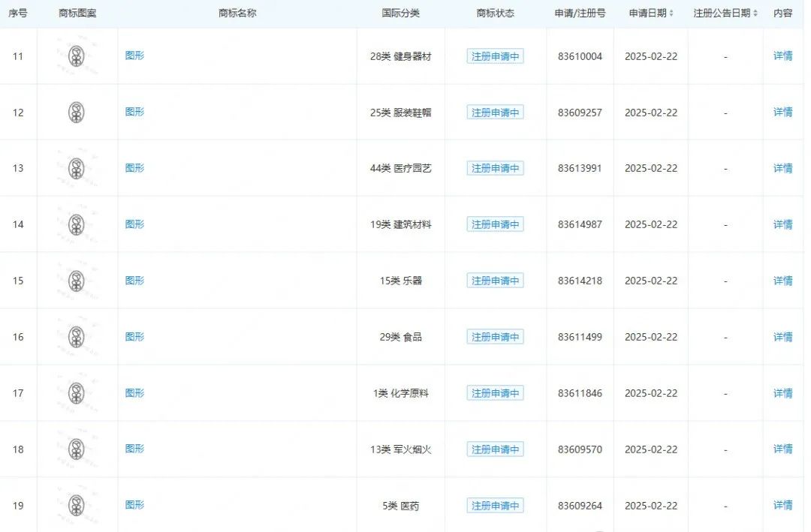Select the 28类 健身器材 classification cell
811x532 pixels.
pyautogui.click(x=400, y=56)
